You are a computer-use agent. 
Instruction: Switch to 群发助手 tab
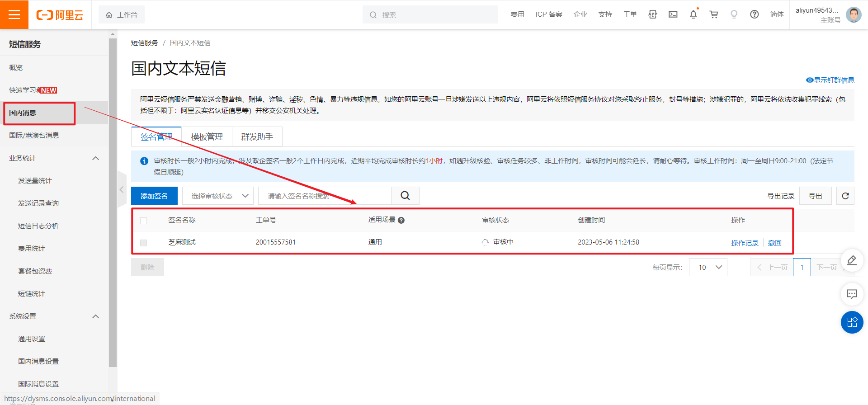pyautogui.click(x=257, y=137)
